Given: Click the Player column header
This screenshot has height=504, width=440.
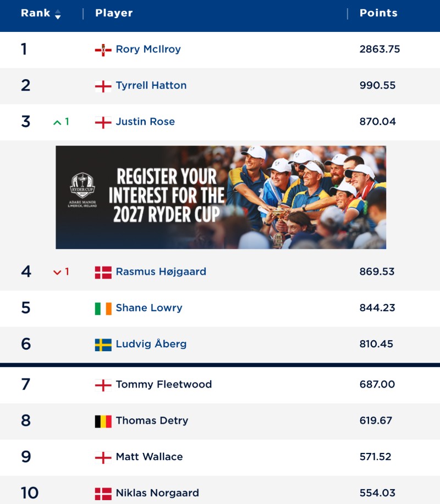Looking at the screenshot, I should pos(114,13).
